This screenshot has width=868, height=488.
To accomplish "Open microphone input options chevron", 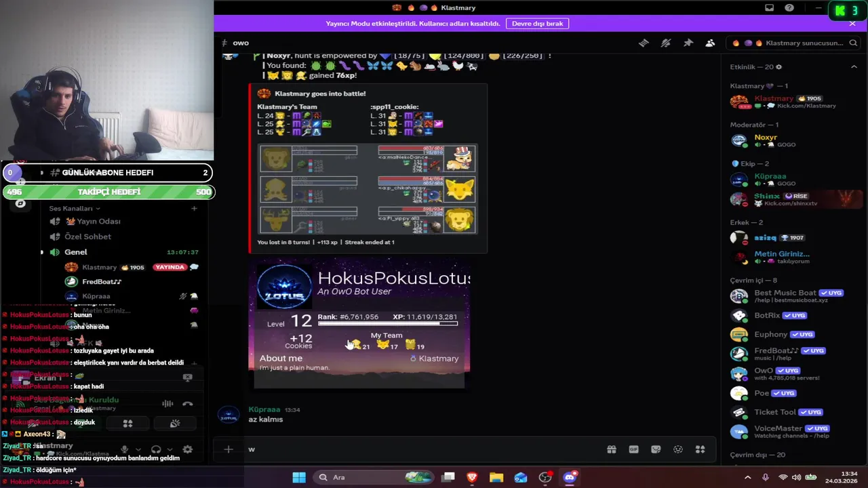I will pos(138,449).
